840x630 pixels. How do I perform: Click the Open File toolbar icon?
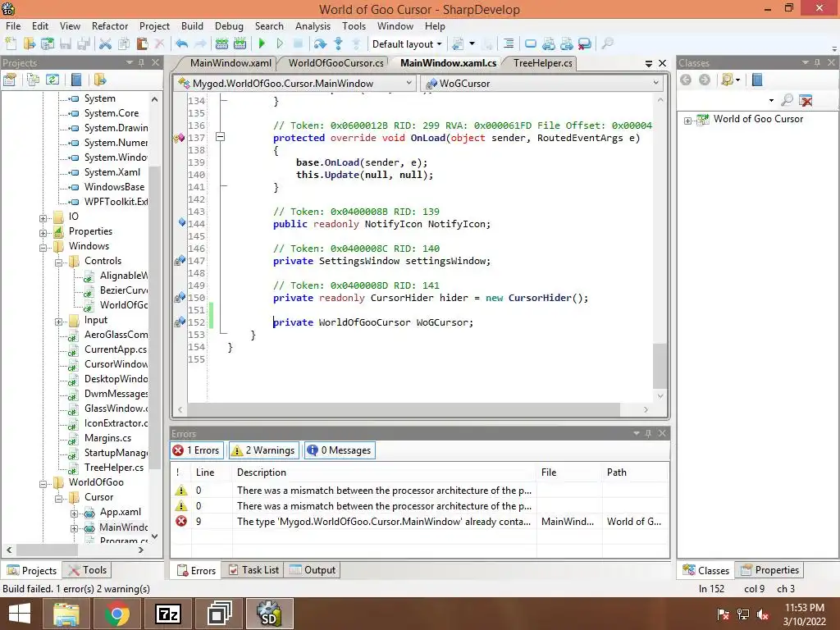[x=30, y=44]
